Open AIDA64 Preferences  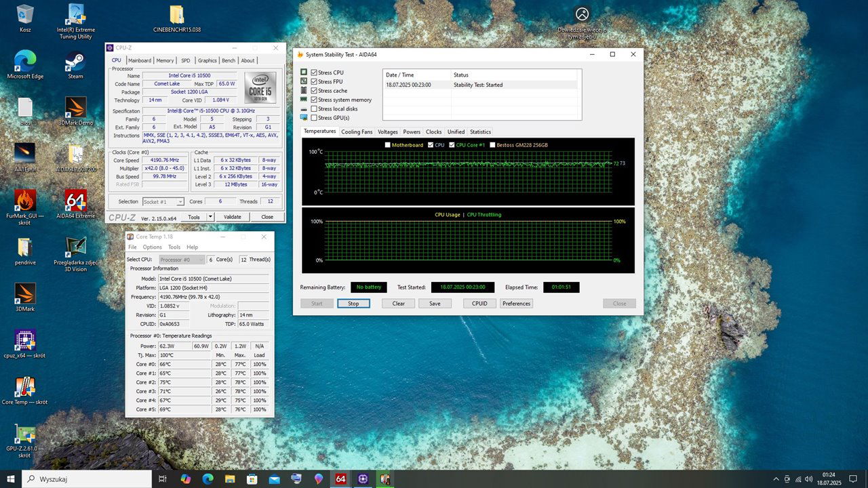point(516,304)
